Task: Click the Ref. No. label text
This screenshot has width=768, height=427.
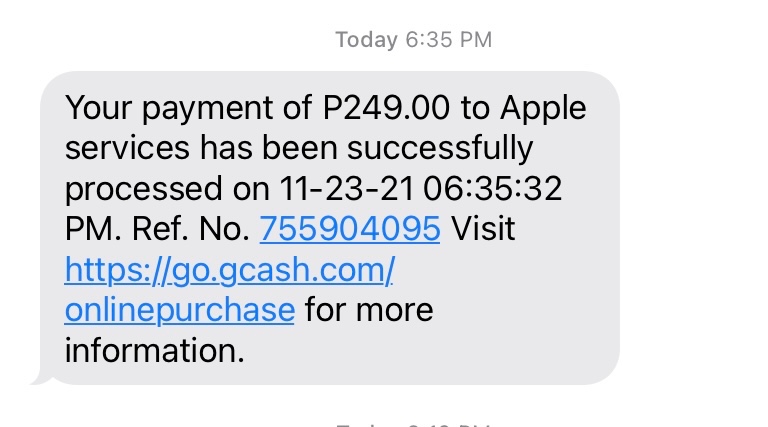Action: pos(191,229)
